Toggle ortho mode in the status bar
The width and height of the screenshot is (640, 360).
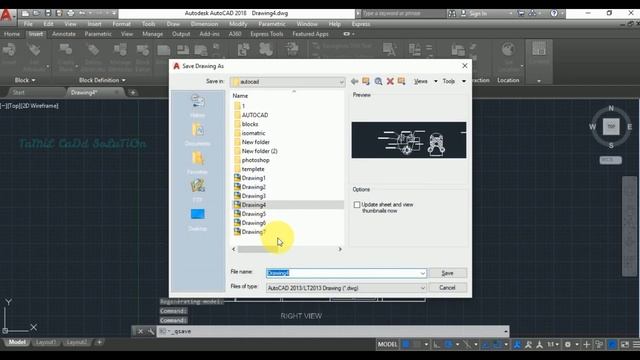[x=436, y=345]
